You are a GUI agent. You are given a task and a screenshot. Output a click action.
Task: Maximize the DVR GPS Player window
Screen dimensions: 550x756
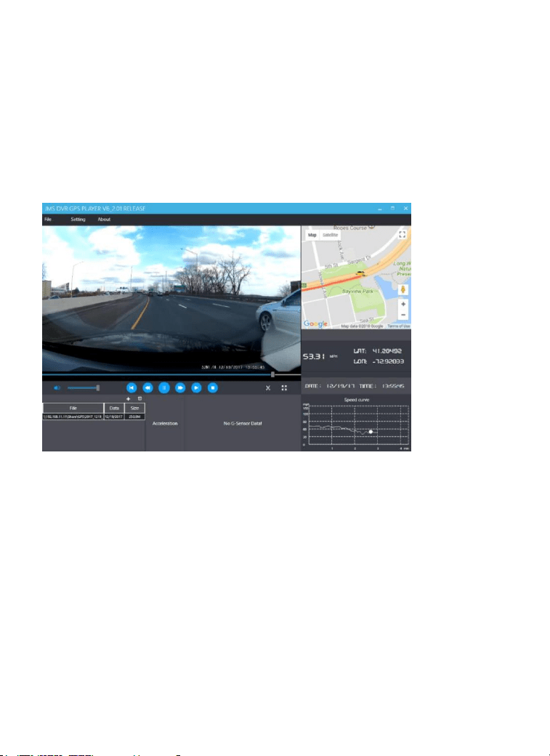392,209
